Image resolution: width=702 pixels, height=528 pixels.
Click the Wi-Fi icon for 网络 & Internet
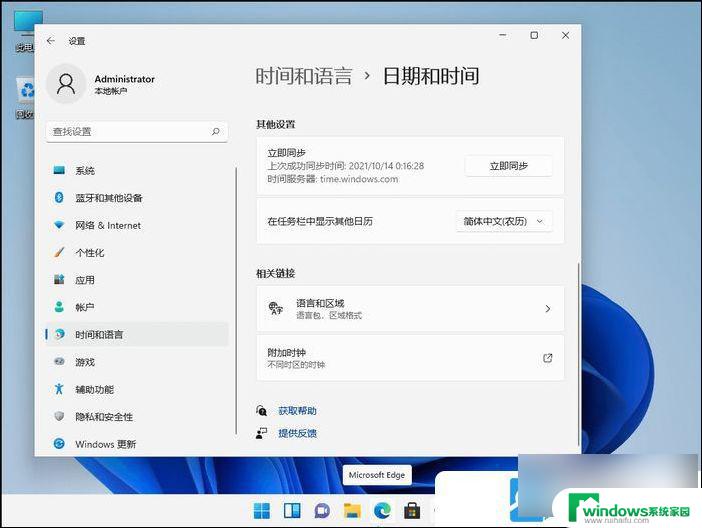pyautogui.click(x=59, y=225)
